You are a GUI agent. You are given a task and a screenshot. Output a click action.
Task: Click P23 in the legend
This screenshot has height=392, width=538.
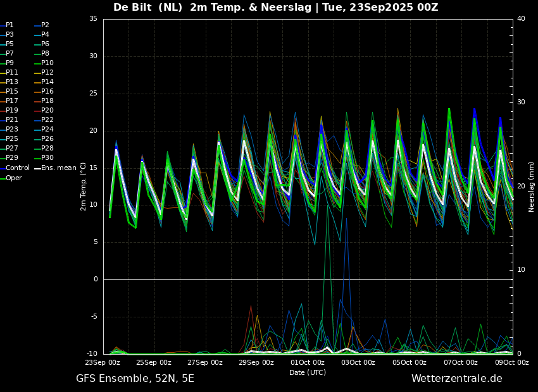[x=11, y=129]
